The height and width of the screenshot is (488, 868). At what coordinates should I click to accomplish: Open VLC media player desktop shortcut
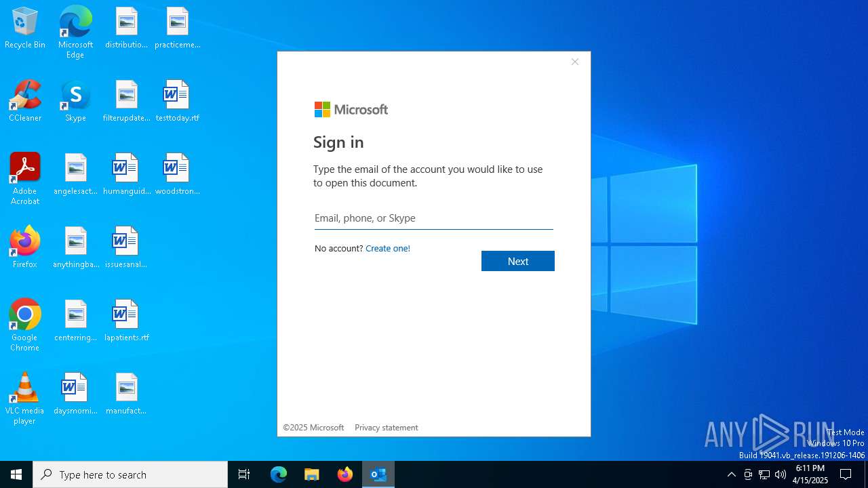coord(25,399)
